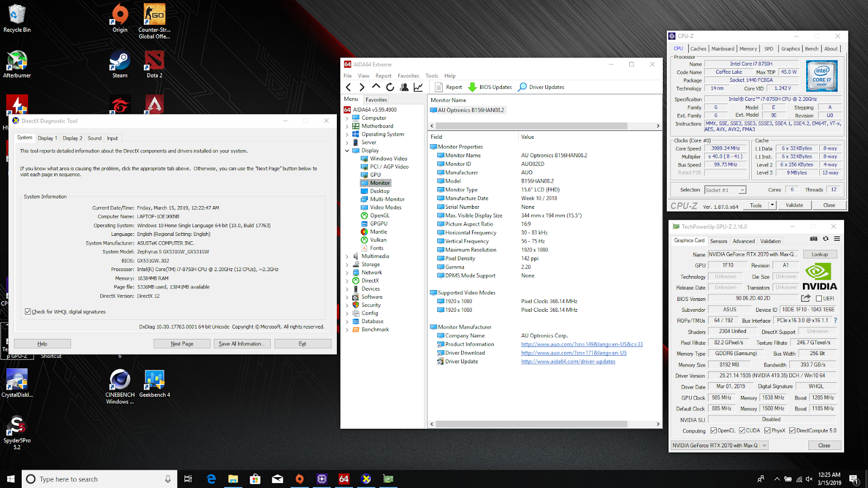The width and height of the screenshot is (868, 488).
Task: Click the bus interface question mark
Action: (x=835, y=320)
